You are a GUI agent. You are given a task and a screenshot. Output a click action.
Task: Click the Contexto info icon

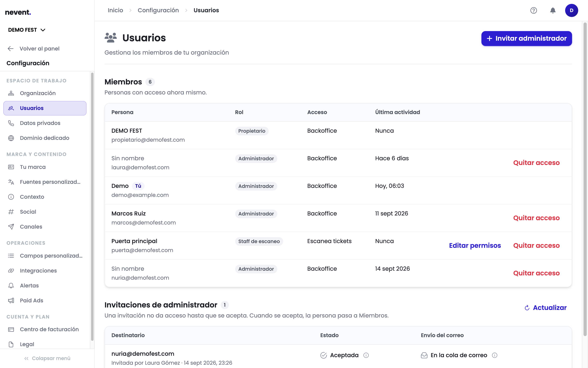[x=11, y=197]
